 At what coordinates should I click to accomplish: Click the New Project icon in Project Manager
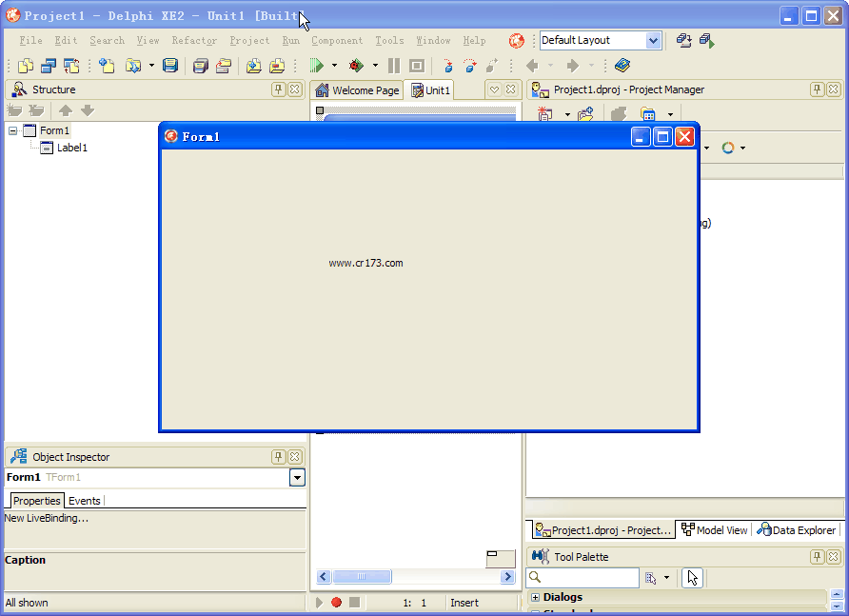tap(544, 112)
